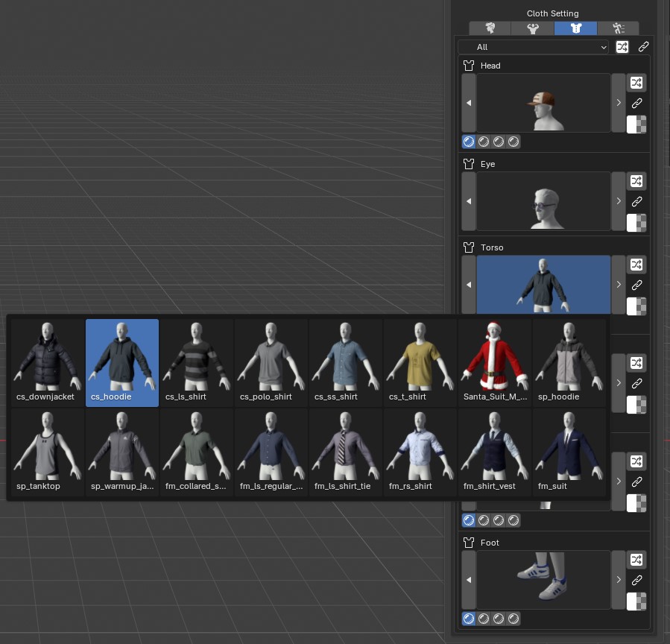Choose sp_hoodie thumbnail

point(569,362)
